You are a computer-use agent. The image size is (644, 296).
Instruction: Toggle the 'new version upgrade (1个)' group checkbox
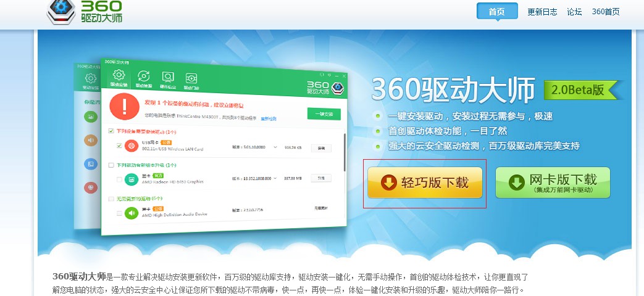pyautogui.click(x=111, y=165)
